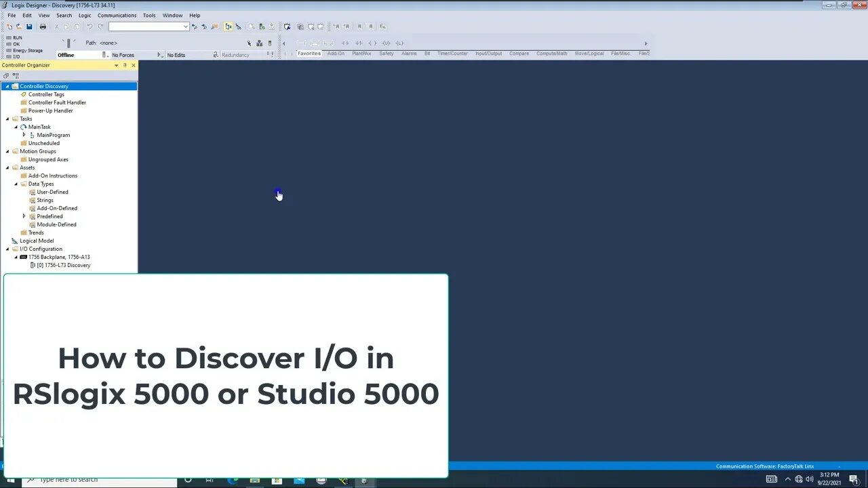Screen dimensions: 868x488
Task: Select Add-On Instructions folder
Action: click(53, 176)
